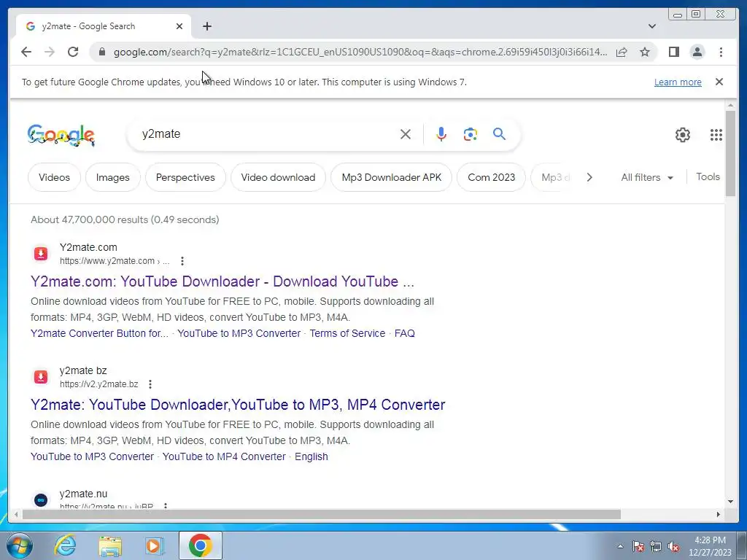
Task: Open Google quick settings gear
Action: tap(683, 135)
